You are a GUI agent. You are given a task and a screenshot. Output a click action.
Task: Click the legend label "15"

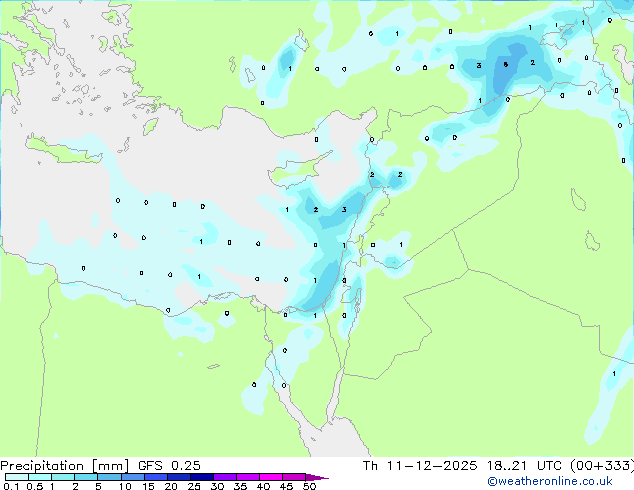(148, 486)
